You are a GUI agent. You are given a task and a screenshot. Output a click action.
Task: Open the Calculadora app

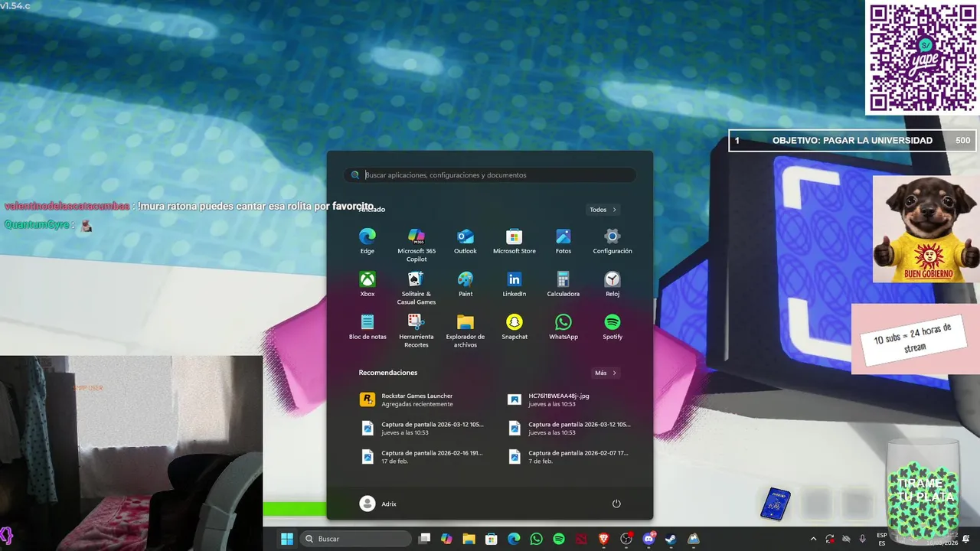pos(563,284)
